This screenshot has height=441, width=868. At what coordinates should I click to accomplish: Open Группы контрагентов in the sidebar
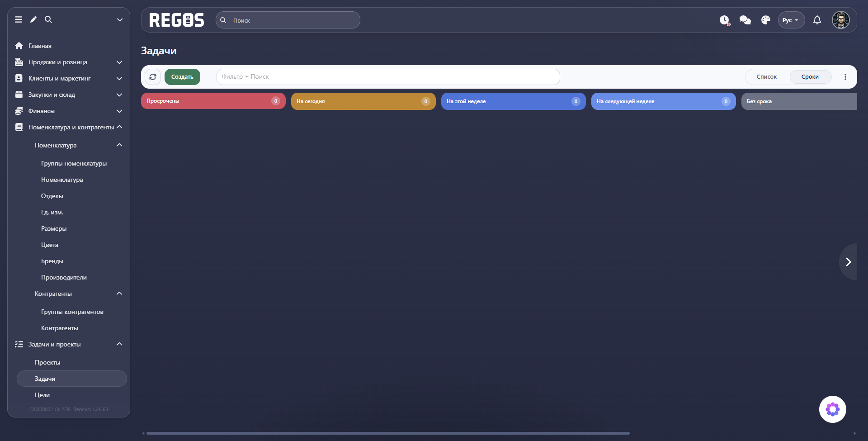(x=72, y=312)
